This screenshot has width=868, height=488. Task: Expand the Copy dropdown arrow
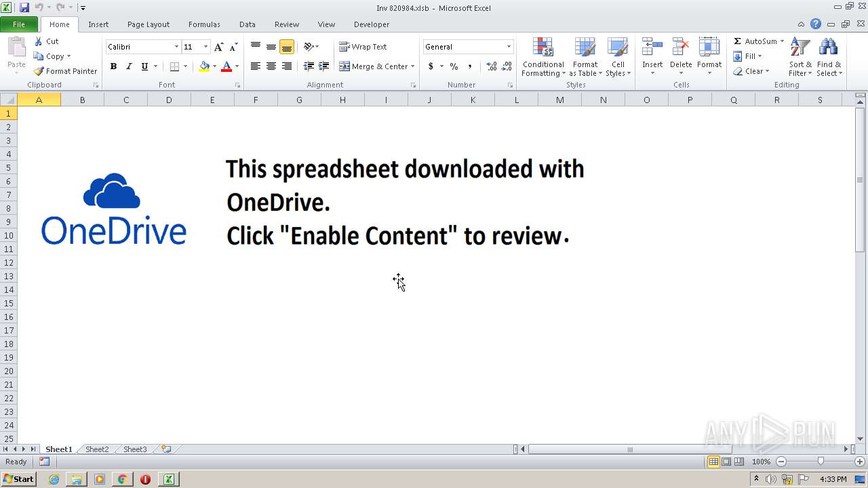click(68, 56)
